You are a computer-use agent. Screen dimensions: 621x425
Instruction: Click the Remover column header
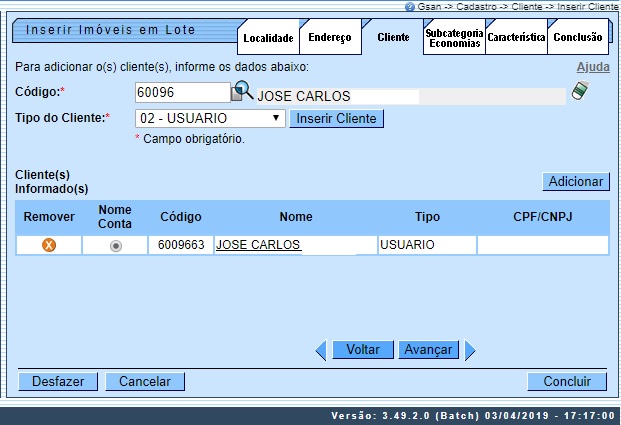click(49, 217)
